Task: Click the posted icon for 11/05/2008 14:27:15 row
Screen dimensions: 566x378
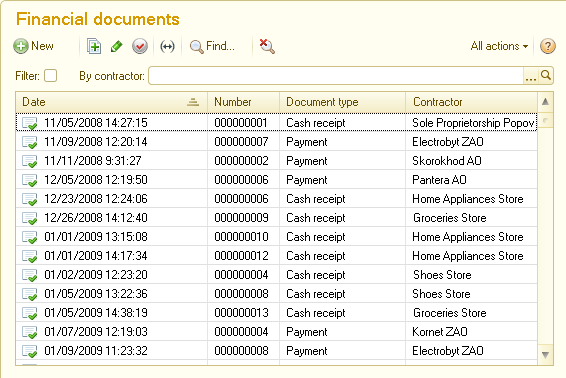Action: (x=29, y=123)
